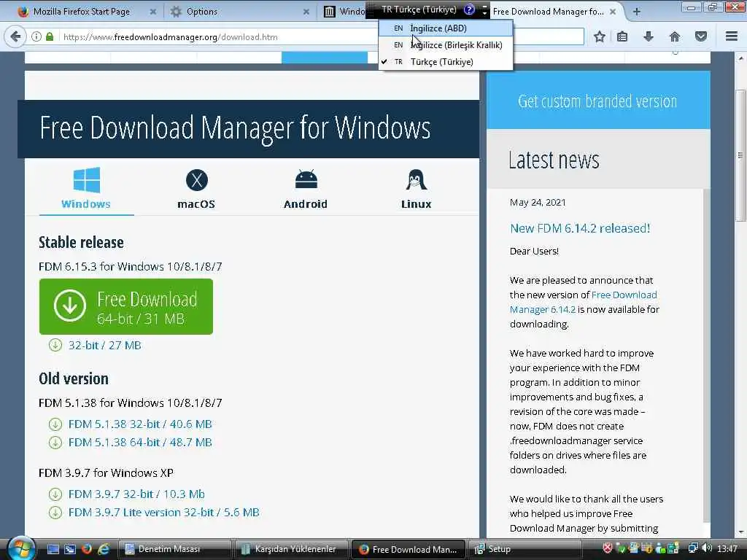Click red security alert tray icon
The width and height of the screenshot is (747, 560).
608,548
